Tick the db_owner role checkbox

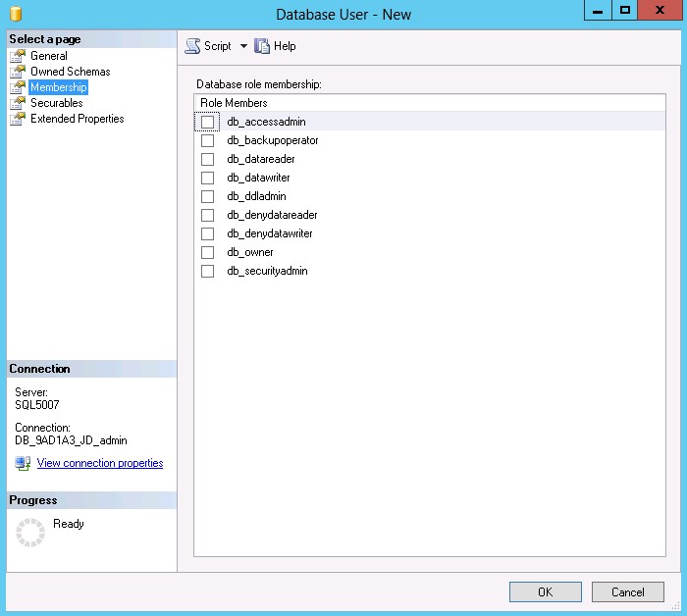[207, 252]
